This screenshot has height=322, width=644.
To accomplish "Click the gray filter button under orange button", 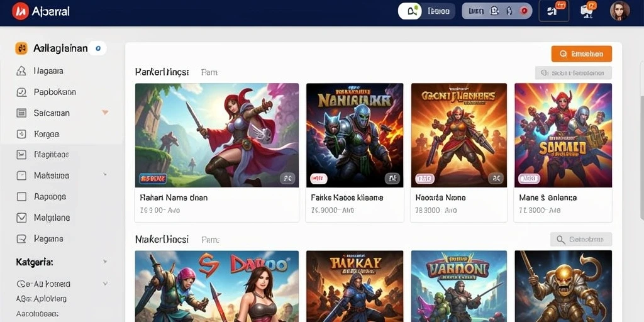I will [x=574, y=73].
